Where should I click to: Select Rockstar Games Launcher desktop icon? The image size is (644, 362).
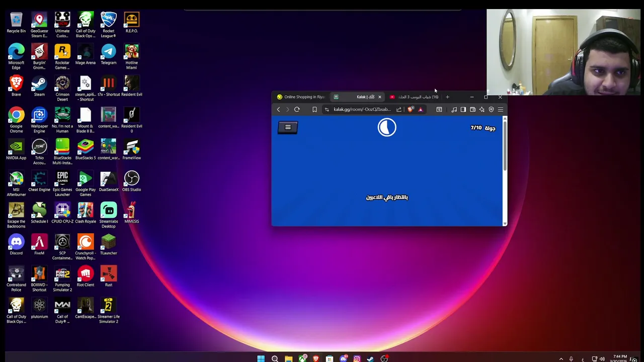point(62,57)
